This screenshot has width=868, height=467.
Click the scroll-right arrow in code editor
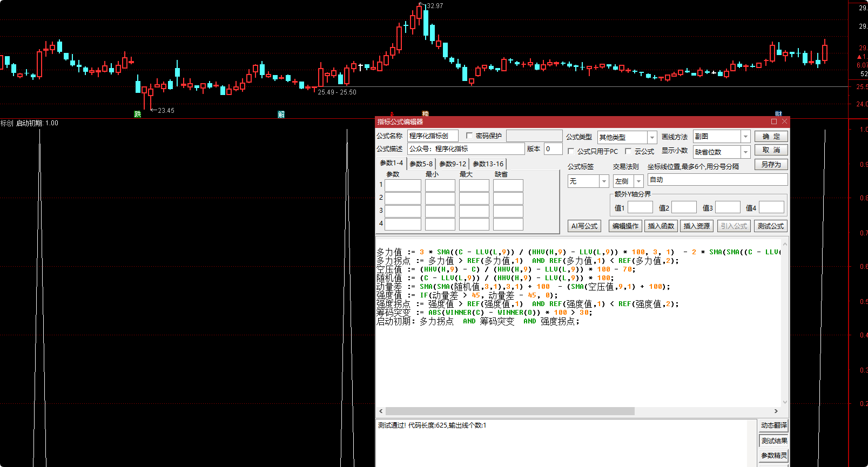pyautogui.click(x=776, y=411)
